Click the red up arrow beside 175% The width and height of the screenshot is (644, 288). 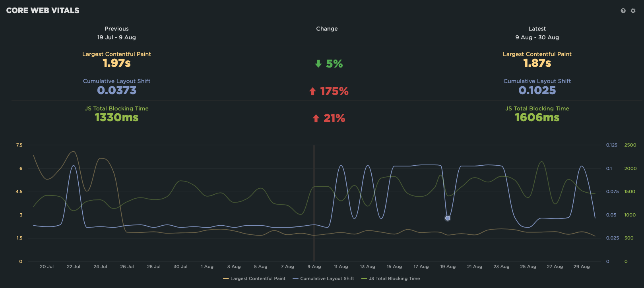pyautogui.click(x=312, y=91)
